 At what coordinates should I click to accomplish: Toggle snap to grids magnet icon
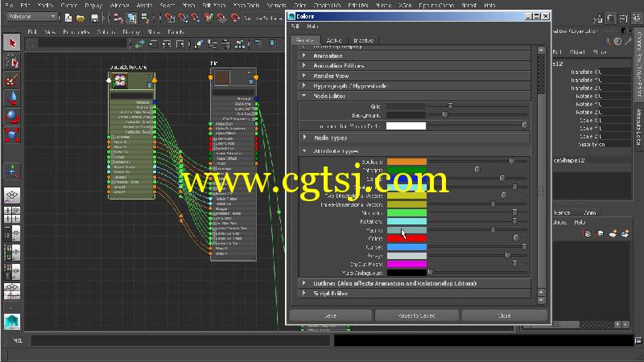coord(169,18)
